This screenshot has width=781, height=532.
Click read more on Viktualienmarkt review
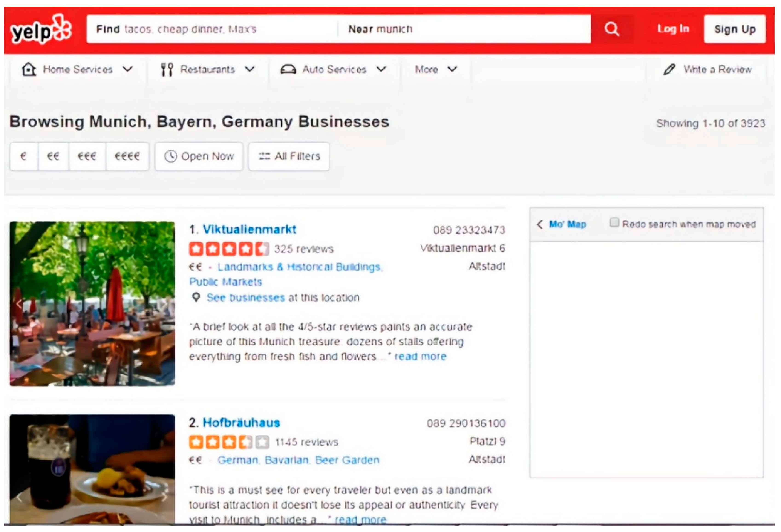coord(421,356)
